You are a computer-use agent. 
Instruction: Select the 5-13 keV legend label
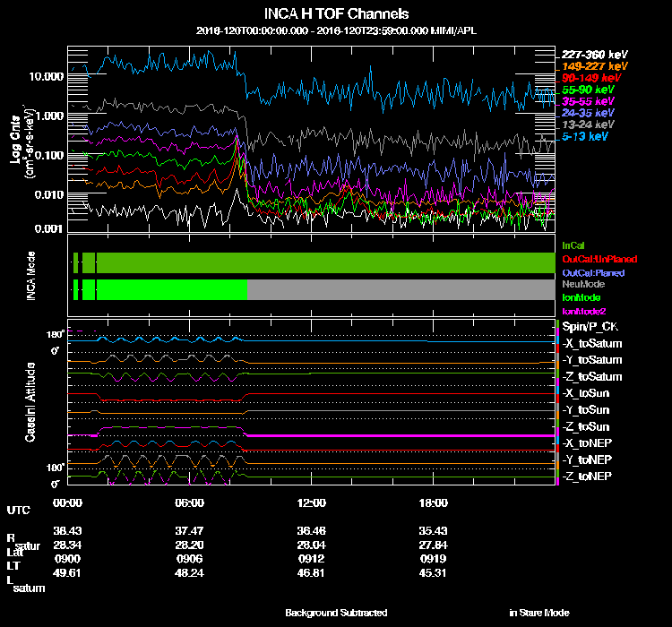(584, 136)
